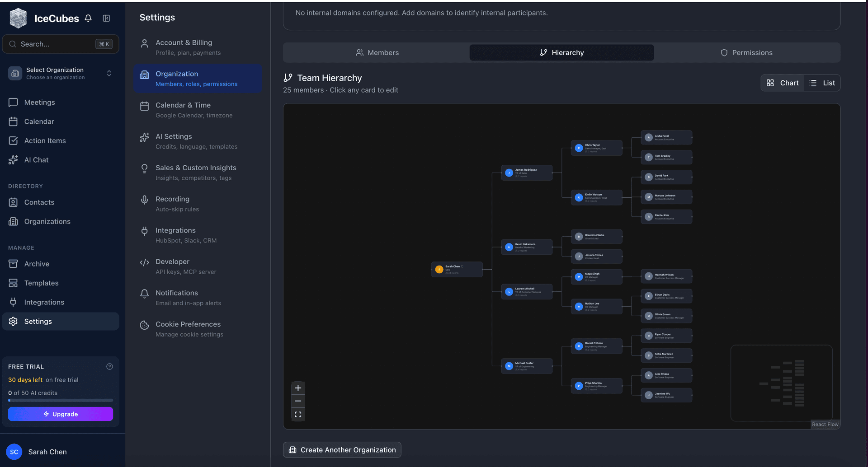
Task: Click Create Another Organization
Action: [x=342, y=449]
